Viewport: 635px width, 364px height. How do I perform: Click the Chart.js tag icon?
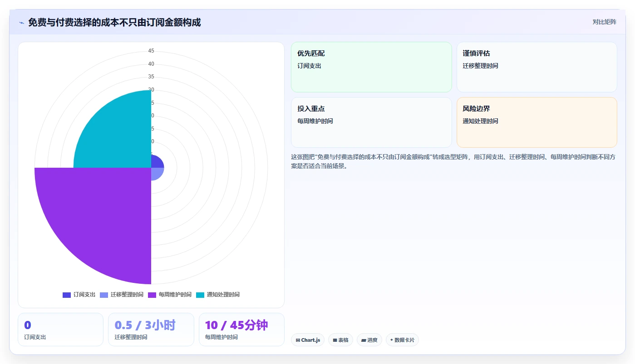coord(298,340)
